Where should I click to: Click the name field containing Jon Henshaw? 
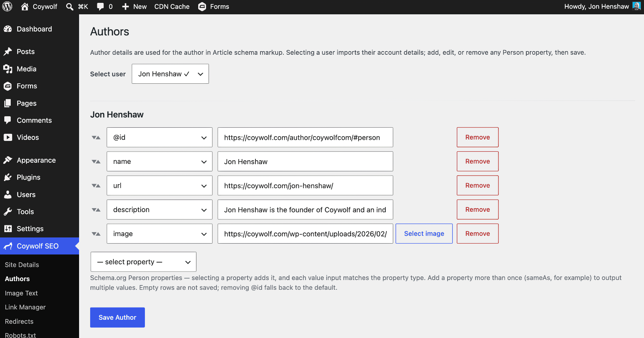305,161
